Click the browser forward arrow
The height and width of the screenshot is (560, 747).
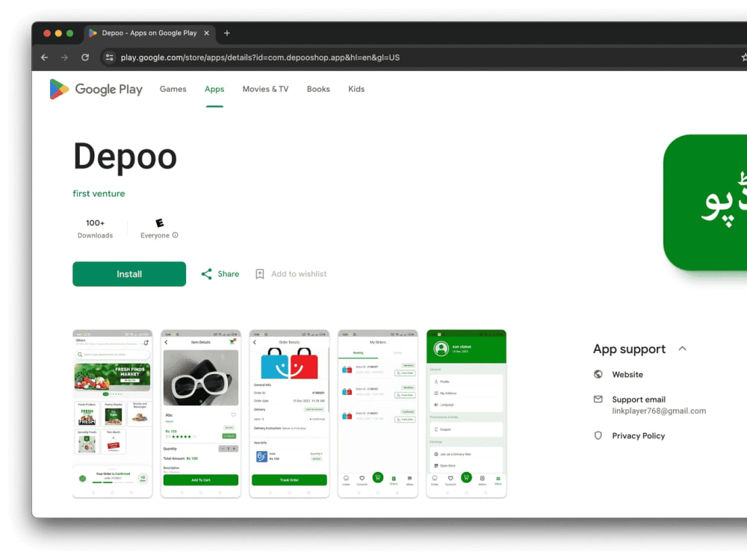tap(64, 57)
